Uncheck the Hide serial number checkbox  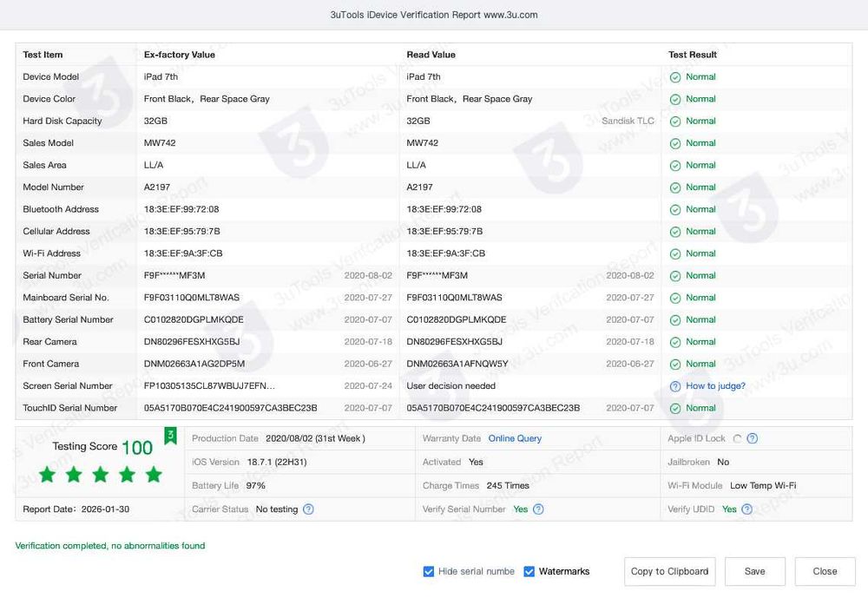pos(429,571)
